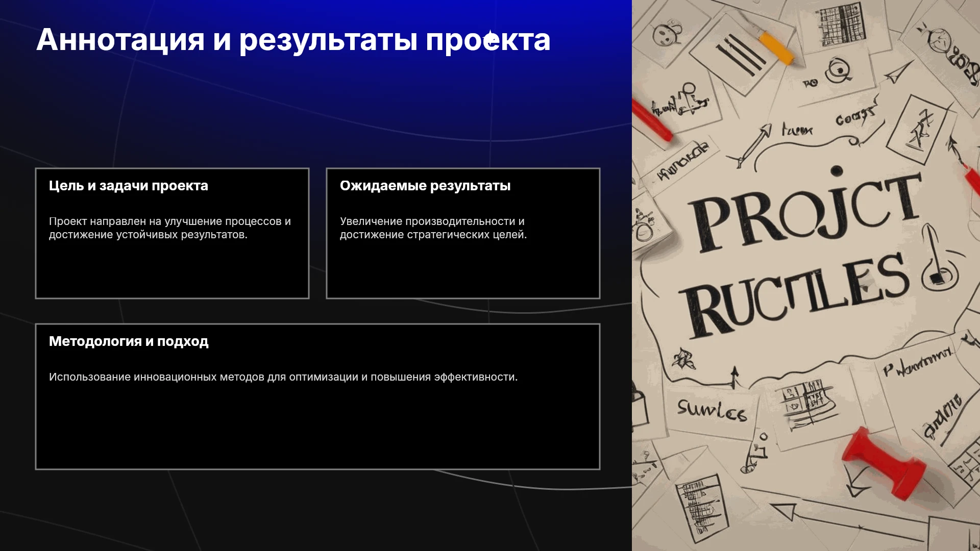Click the red marker at image's left edge

coord(652,121)
